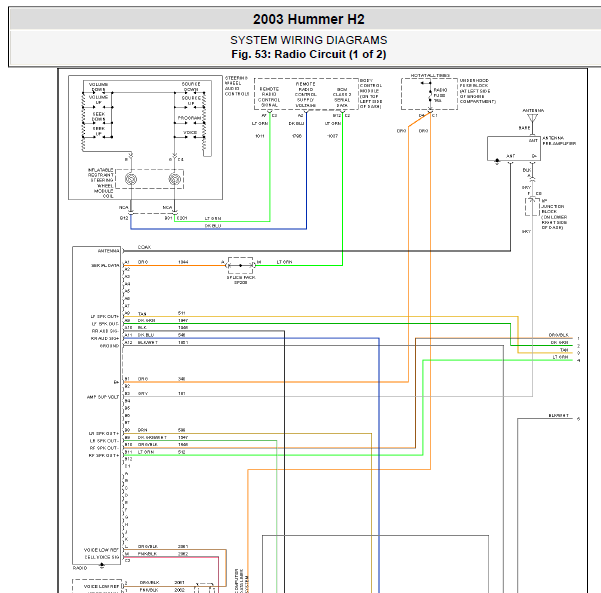Click the 'LF SPK OUT-' radio pin label

click(105, 324)
